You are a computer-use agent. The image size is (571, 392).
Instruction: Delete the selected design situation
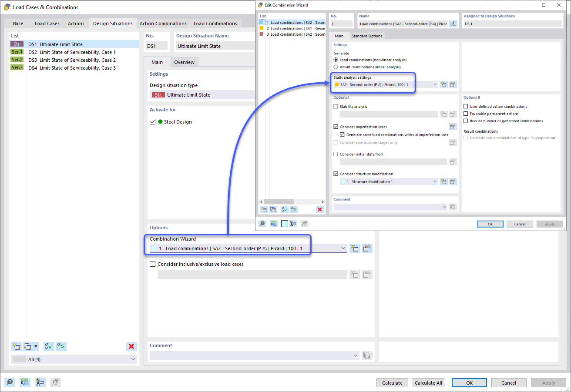pyautogui.click(x=131, y=346)
